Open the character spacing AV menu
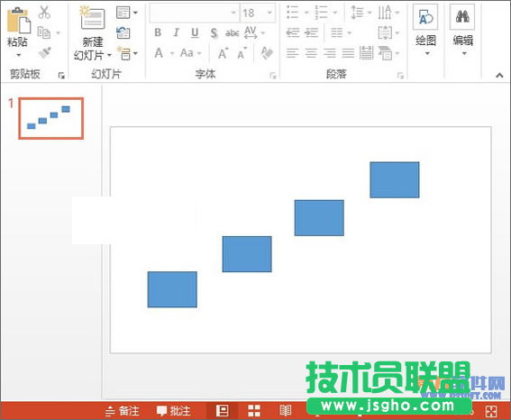The height and width of the screenshot is (420, 511). [254, 32]
